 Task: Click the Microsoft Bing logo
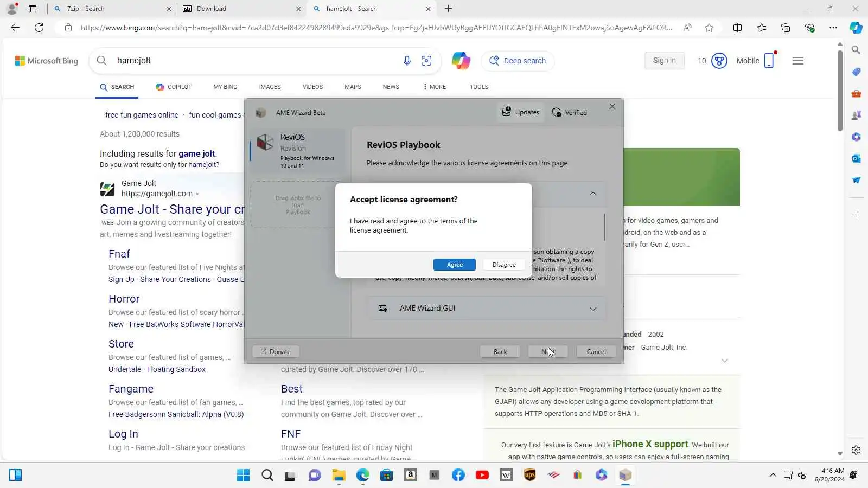point(47,61)
